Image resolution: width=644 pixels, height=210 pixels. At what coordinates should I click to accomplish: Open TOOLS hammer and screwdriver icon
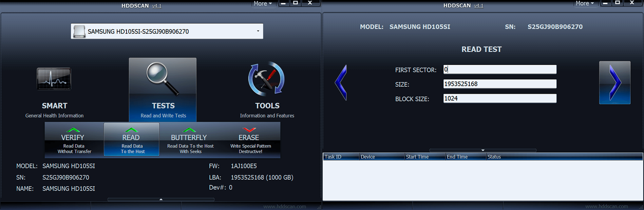point(267,79)
